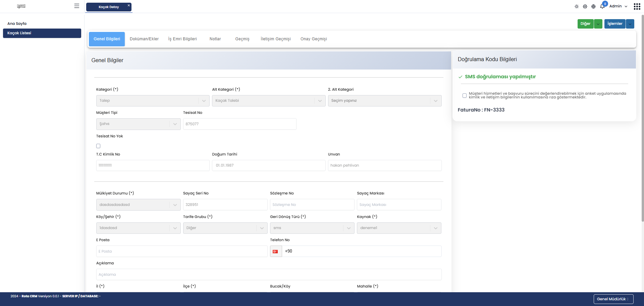Open the 2. Alt Kategori dropdown

click(385, 101)
